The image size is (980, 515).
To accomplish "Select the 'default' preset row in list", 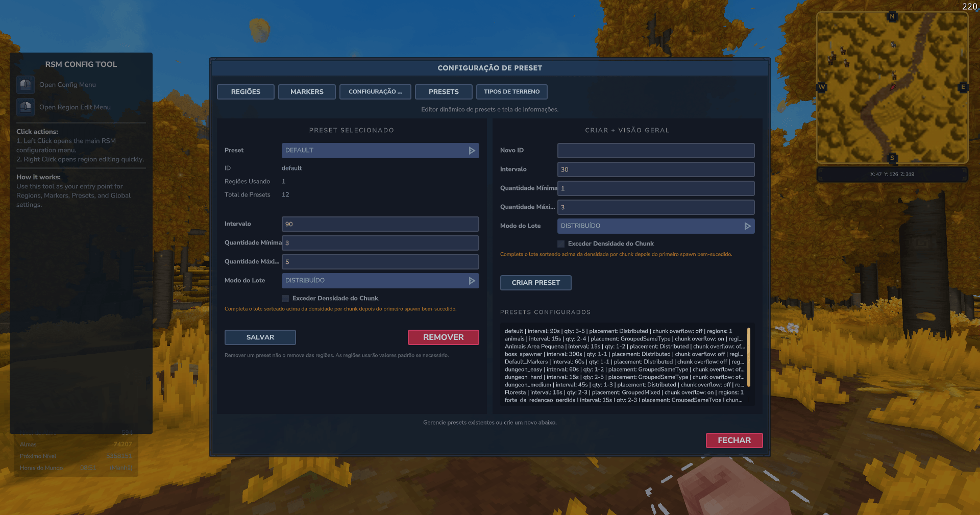I will pos(619,331).
